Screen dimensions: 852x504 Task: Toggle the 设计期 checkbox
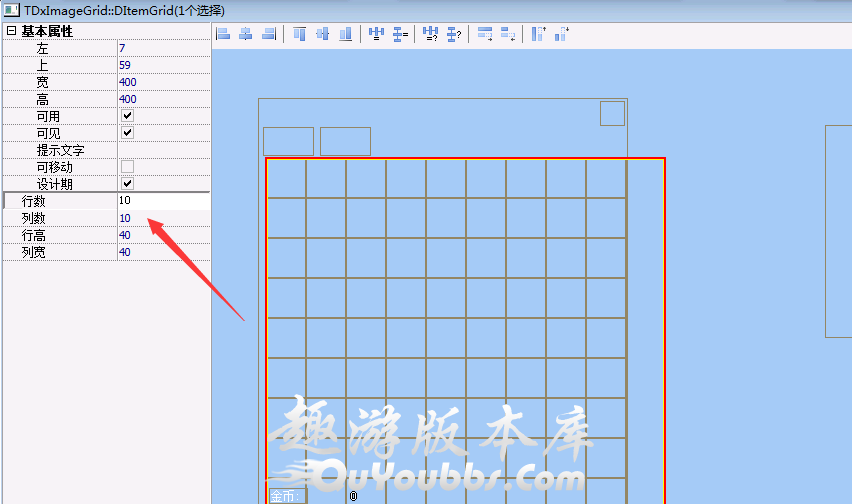tap(127, 184)
